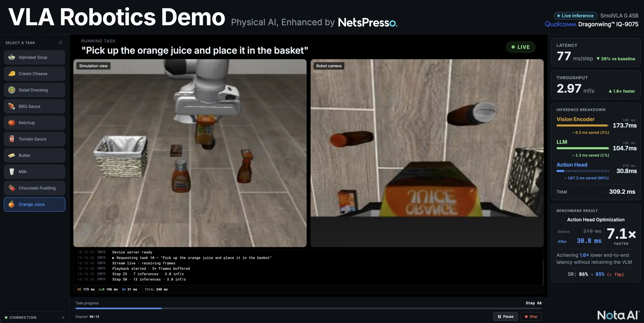Click the Nota AI logo
The image size is (644, 323).
pyautogui.click(x=618, y=315)
